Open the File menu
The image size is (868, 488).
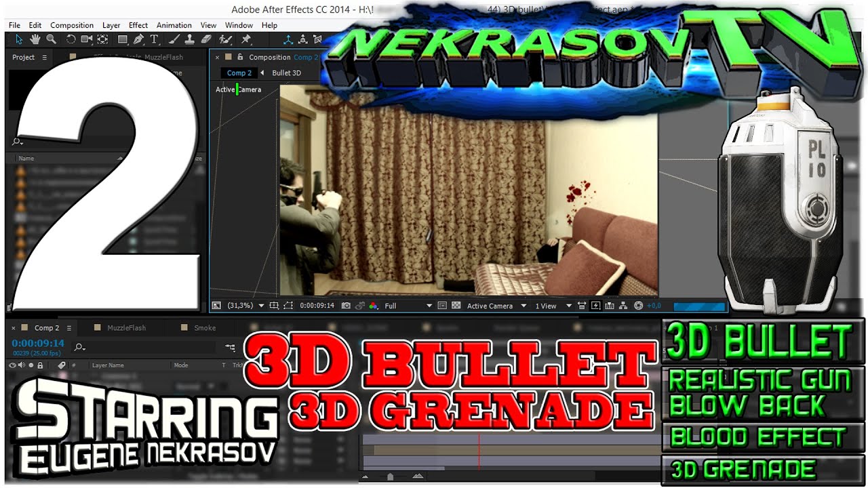click(x=14, y=25)
